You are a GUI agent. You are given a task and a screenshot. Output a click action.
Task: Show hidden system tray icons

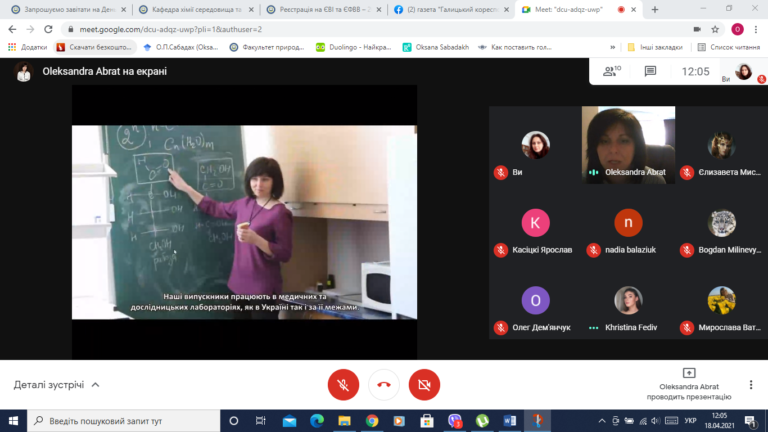[x=602, y=421]
